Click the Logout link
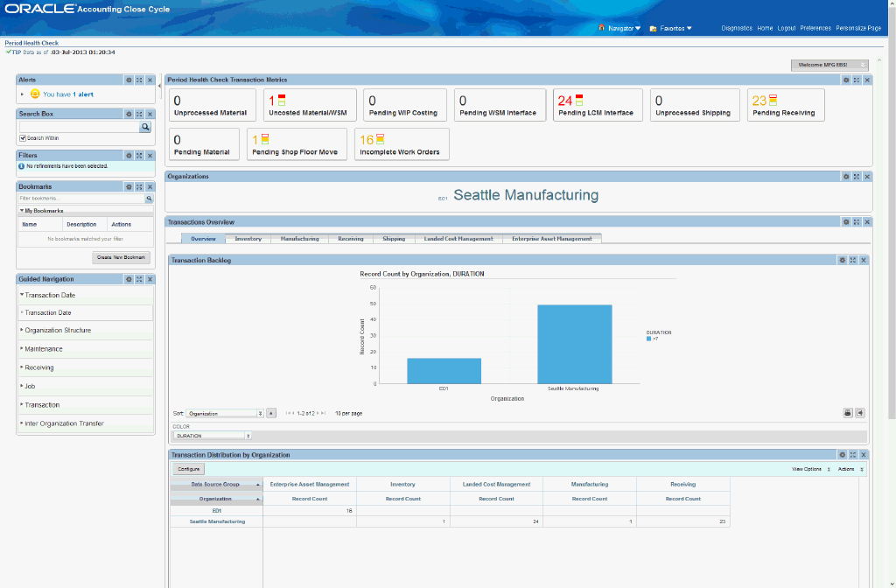The image size is (896, 588). click(x=787, y=28)
